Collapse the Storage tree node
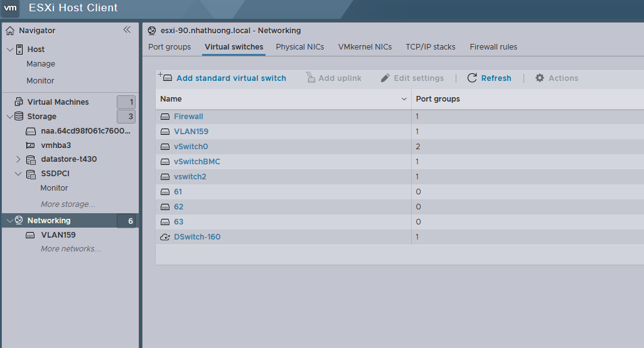 pyautogui.click(x=9, y=117)
